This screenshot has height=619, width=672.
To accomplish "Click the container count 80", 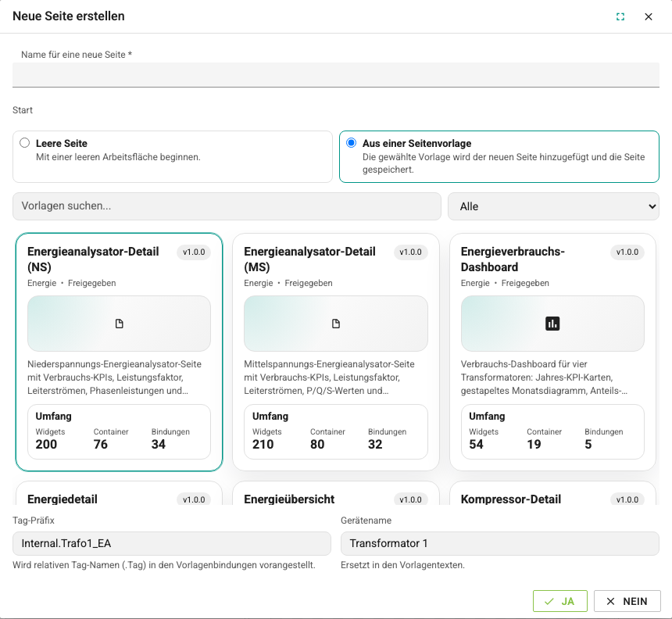I will tap(317, 445).
